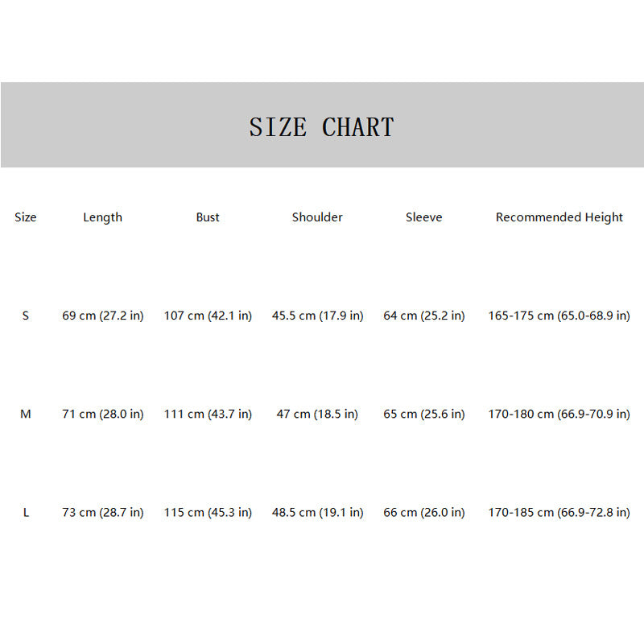The image size is (644, 644).
Task: Click the 170-185 cm height value
Action: coord(559,512)
